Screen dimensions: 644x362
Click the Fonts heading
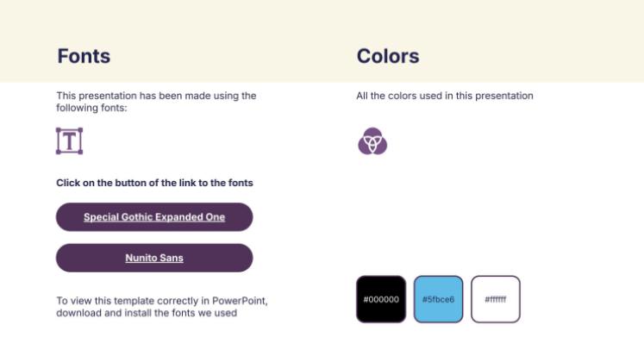click(84, 56)
